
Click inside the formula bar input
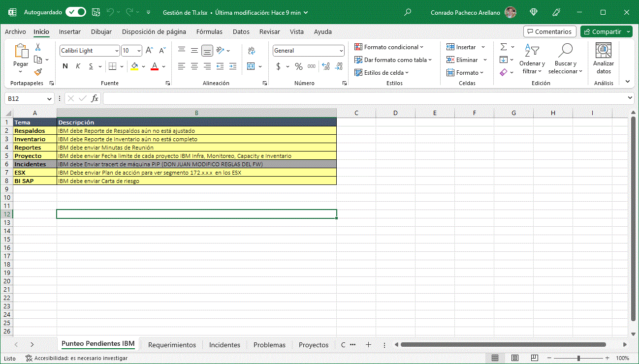coord(365,98)
